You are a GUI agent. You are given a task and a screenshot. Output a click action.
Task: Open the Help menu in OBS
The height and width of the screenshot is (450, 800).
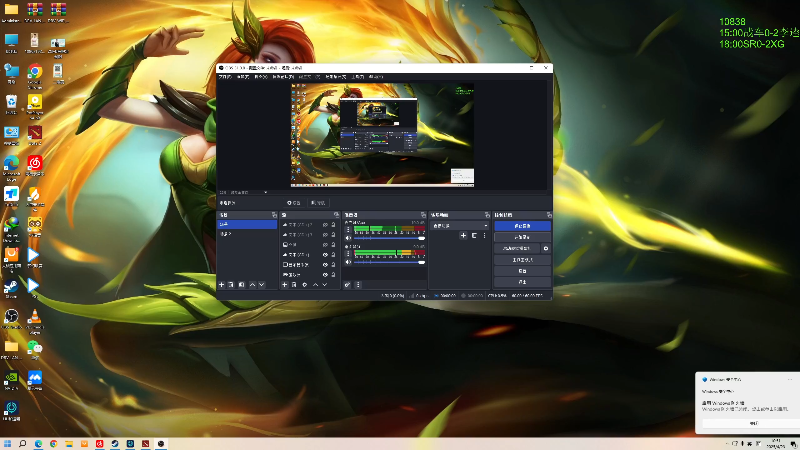pos(376,77)
